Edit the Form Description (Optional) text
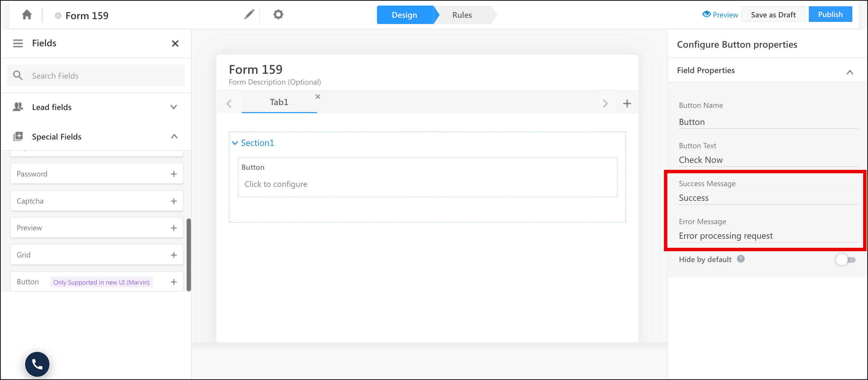Viewport: 868px width, 380px height. pyautogui.click(x=275, y=82)
